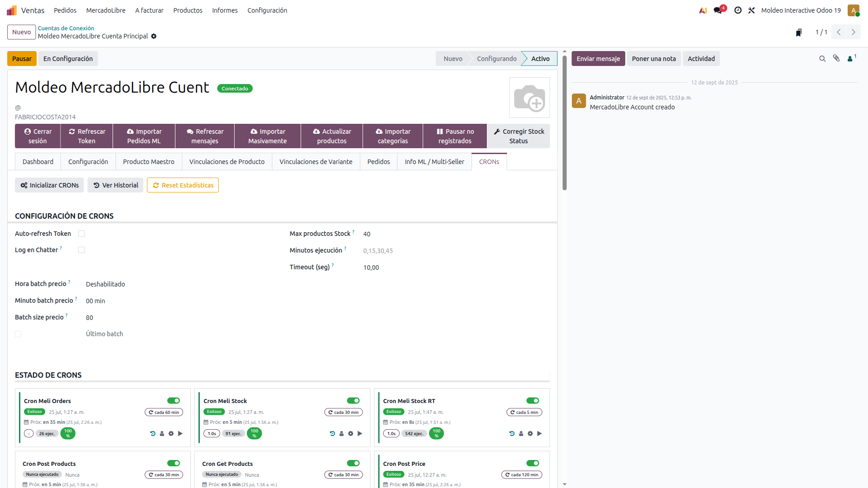The height and width of the screenshot is (488, 868).
Task: Open the developer tools icon
Action: (x=751, y=10)
